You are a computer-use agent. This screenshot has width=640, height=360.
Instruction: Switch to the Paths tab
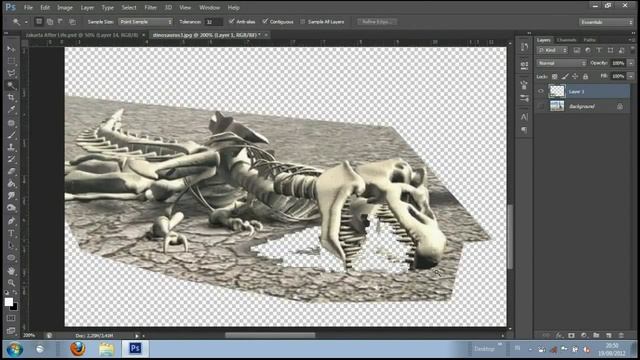click(x=589, y=40)
